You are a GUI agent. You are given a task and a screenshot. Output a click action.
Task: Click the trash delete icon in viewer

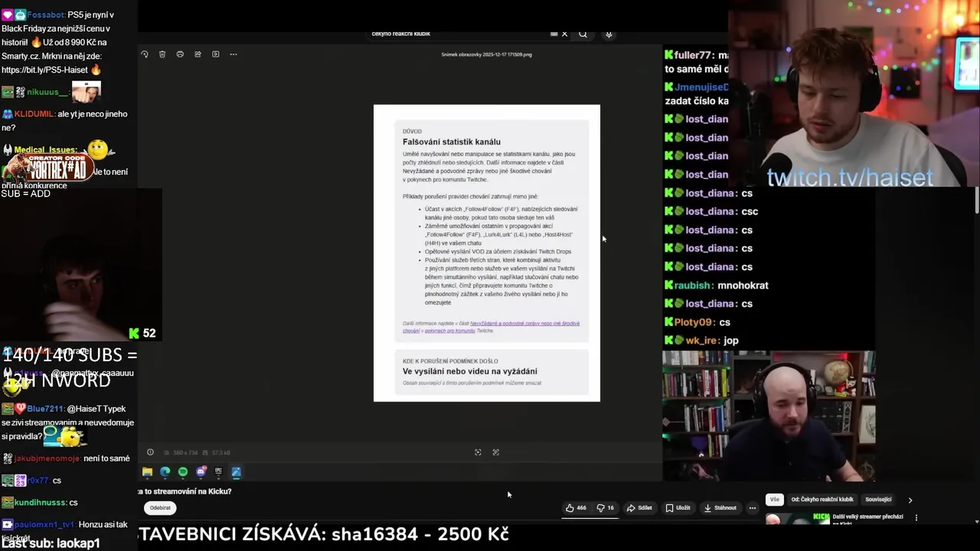tap(162, 54)
